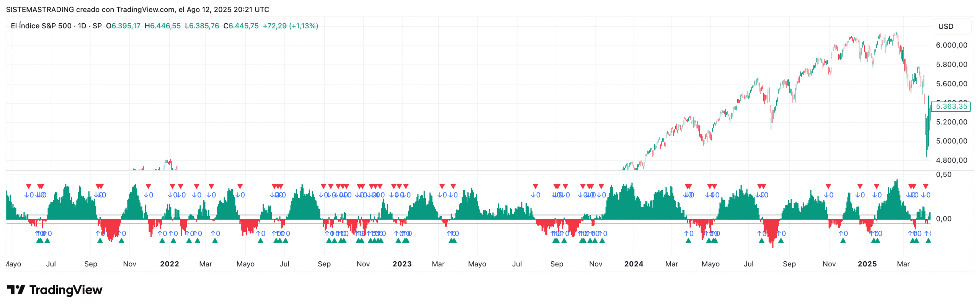The height and width of the screenshot is (308, 980).
Task: Click the isolated red triangle above Jul 2023
Action: (535, 186)
